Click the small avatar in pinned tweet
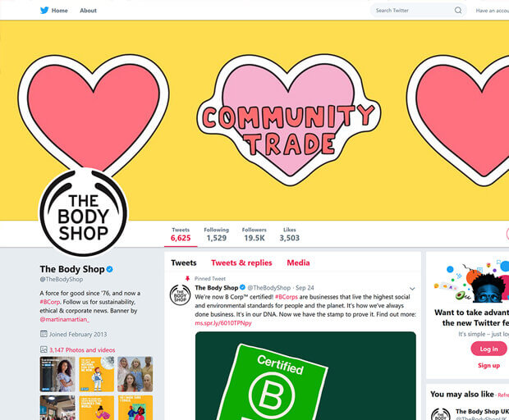This screenshot has height=420, width=509. click(180, 294)
